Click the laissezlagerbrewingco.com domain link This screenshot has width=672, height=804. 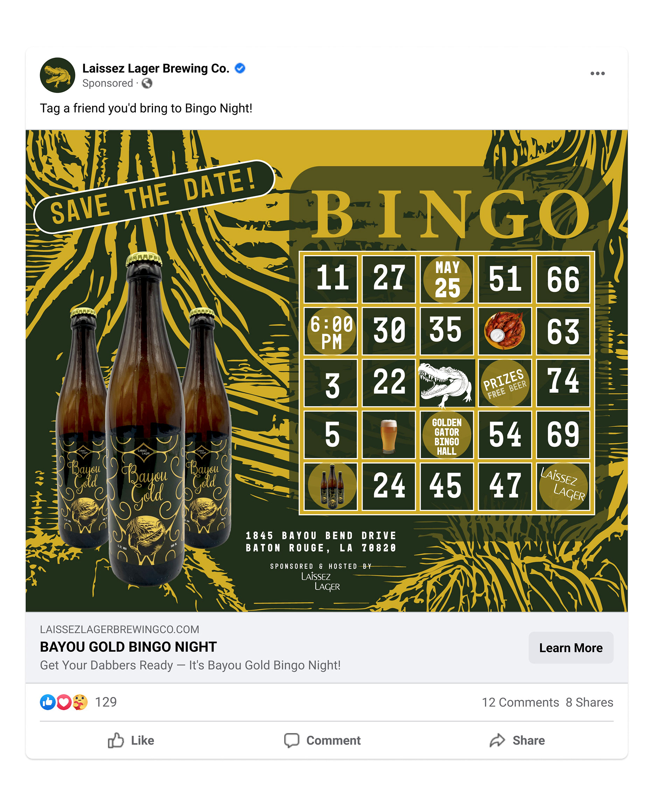[119, 629]
